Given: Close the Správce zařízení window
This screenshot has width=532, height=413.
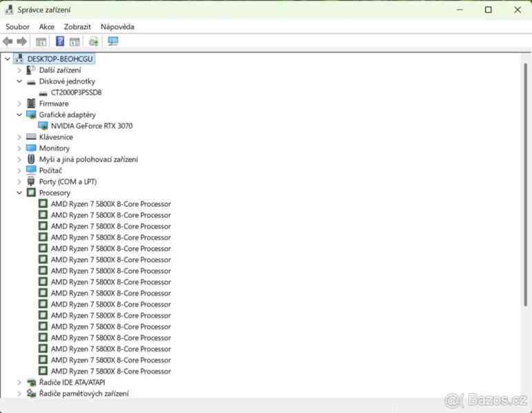Looking at the screenshot, I should pos(518,10).
